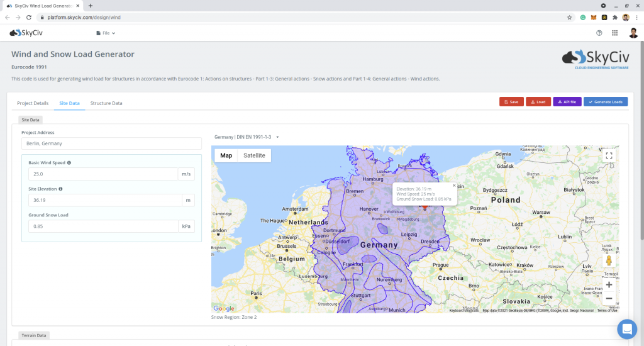
Task: Click the Street View pegman icon
Action: tap(608, 260)
